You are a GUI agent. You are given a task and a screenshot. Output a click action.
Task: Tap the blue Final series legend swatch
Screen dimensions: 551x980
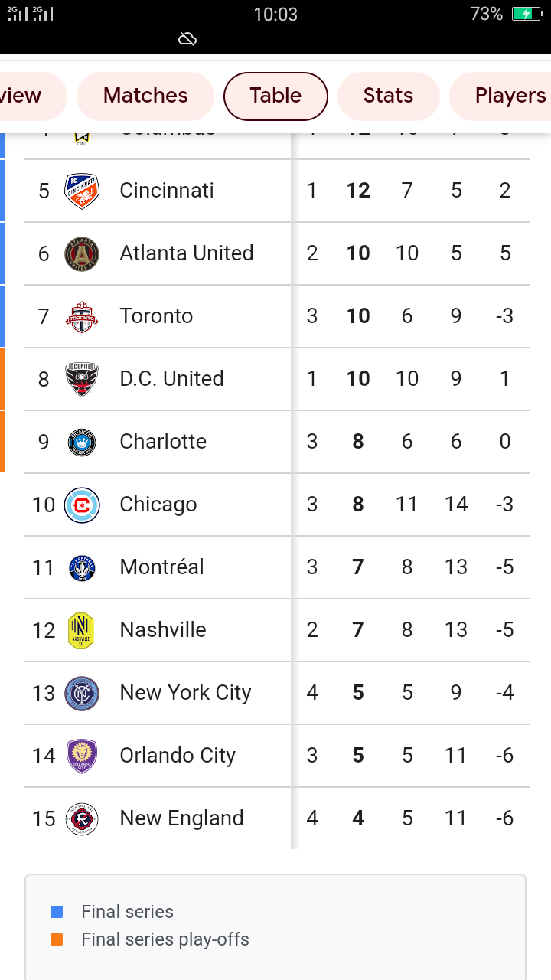coord(57,912)
